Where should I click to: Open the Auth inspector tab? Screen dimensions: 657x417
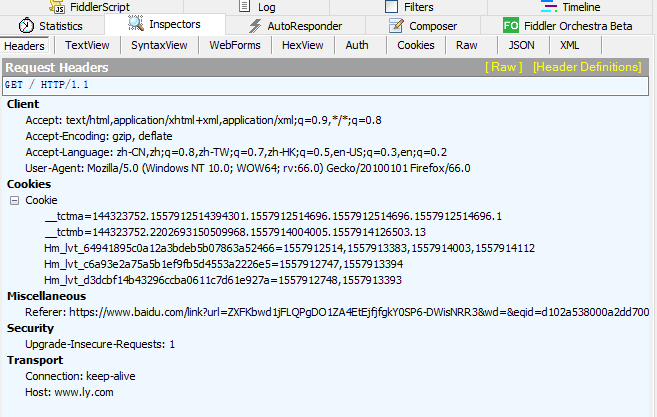(357, 45)
